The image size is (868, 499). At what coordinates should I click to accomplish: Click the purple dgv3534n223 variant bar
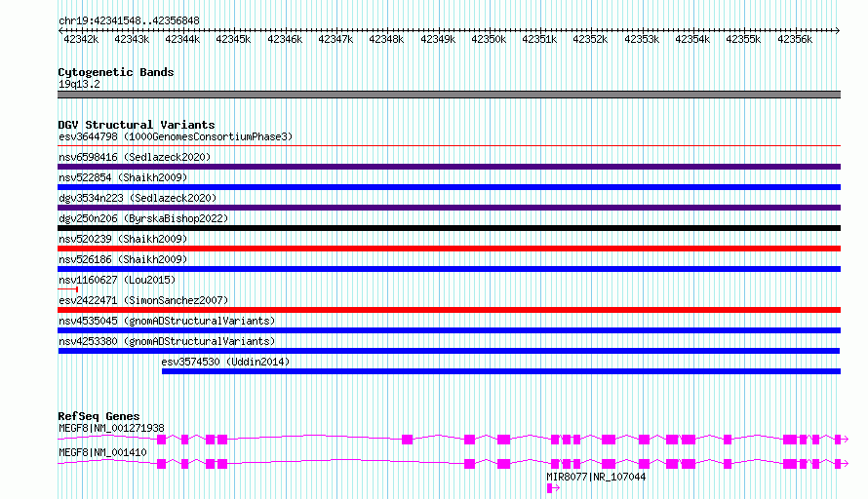(x=449, y=208)
